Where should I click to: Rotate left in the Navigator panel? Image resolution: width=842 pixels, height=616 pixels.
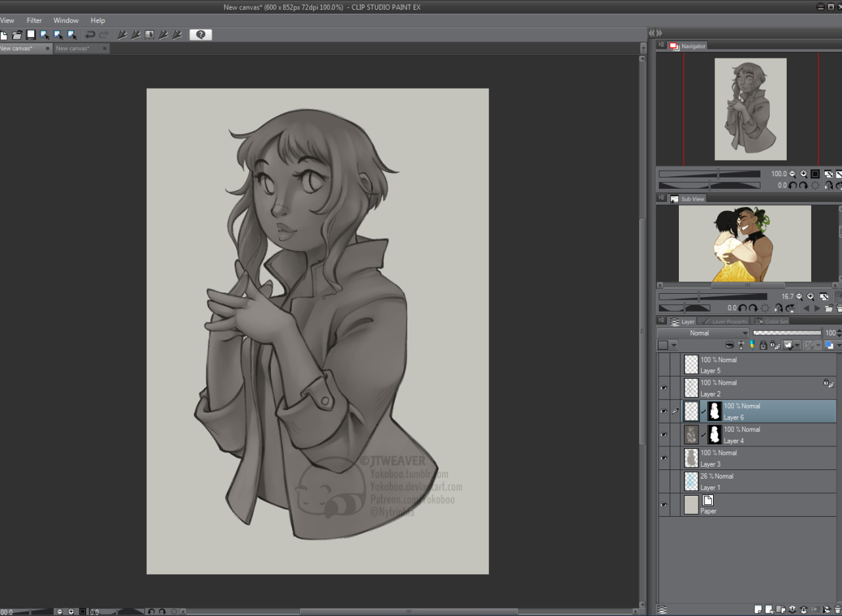coord(793,185)
